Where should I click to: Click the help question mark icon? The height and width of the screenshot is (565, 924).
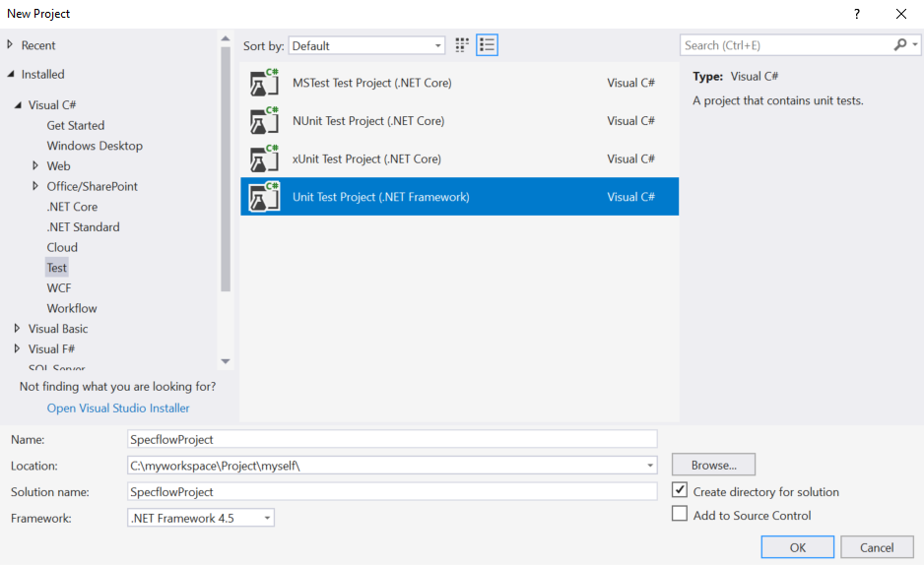857,14
